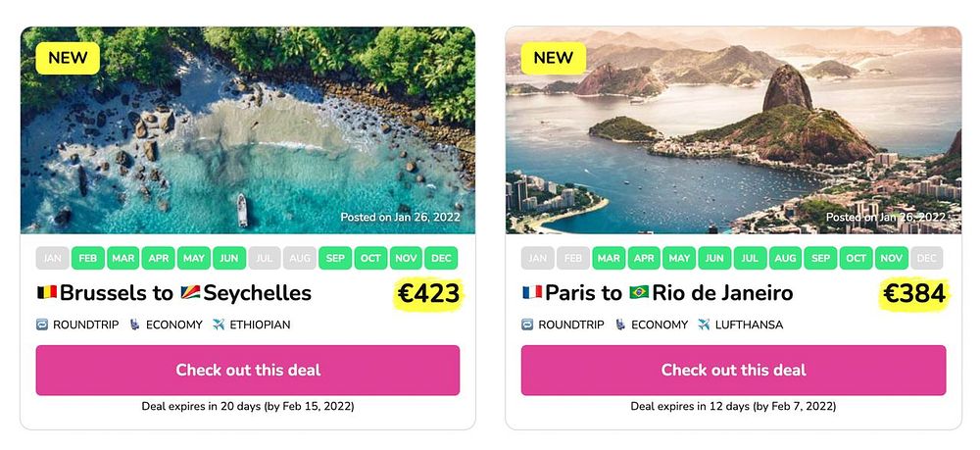Select FEB month on Brussels deal
This screenshot has height=450, width=980.
(x=88, y=259)
